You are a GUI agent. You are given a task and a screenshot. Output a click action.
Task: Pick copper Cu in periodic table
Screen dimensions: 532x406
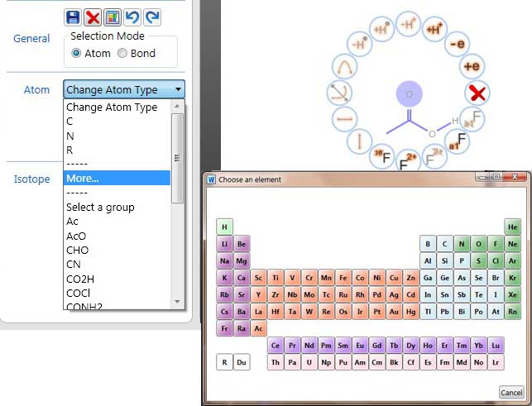coord(394,278)
